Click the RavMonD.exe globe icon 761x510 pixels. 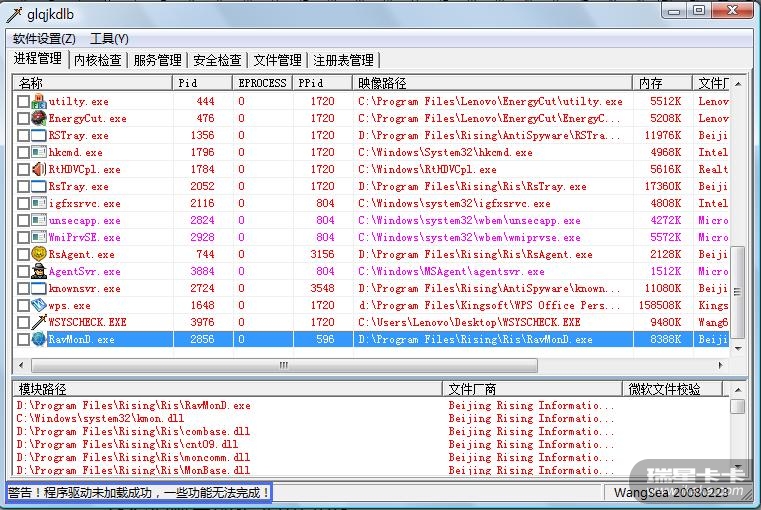[x=39, y=339]
